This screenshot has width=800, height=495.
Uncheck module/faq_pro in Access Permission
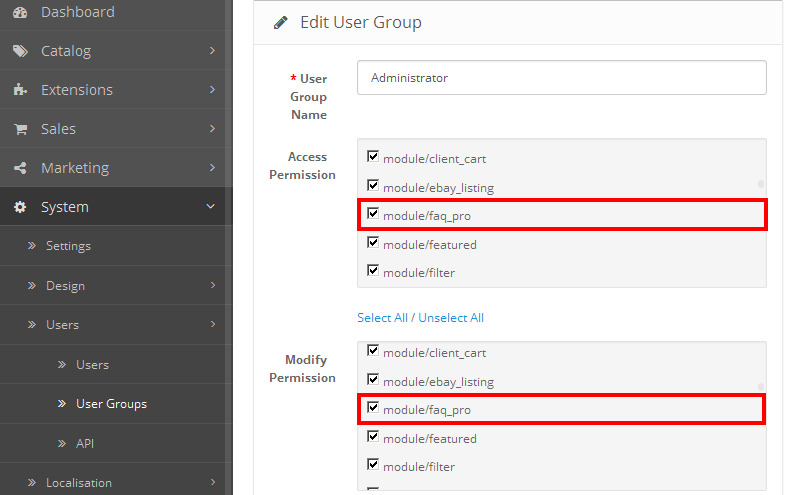(373, 214)
